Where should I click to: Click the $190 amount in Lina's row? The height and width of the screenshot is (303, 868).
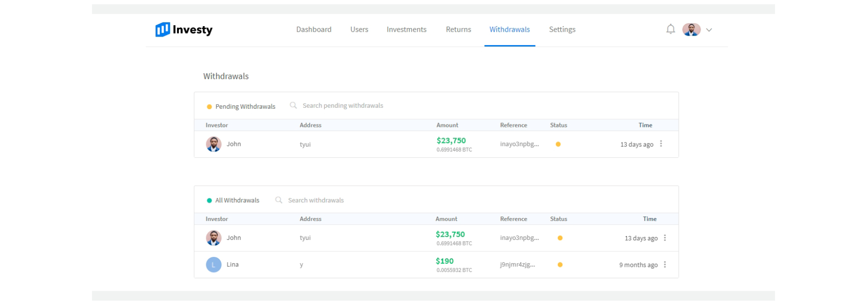coord(444,261)
